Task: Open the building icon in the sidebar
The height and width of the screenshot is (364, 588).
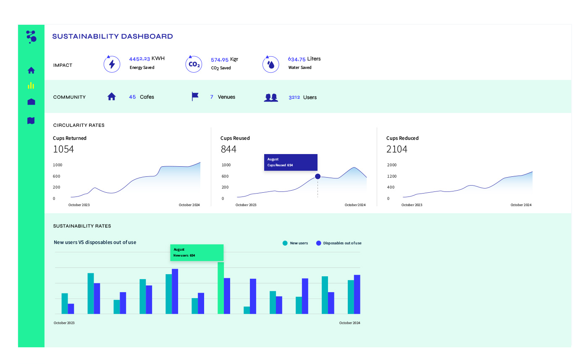Action: pos(31,102)
